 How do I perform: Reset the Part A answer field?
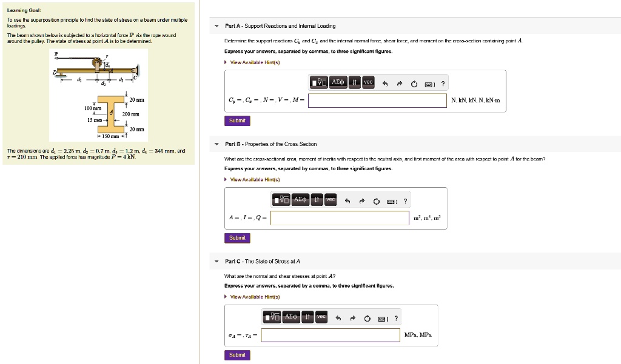pyautogui.click(x=414, y=83)
